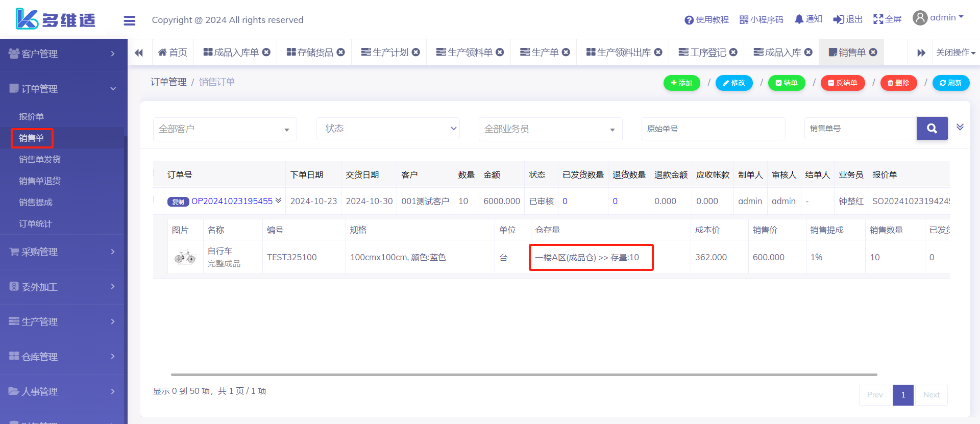The width and height of the screenshot is (980, 424).
Task: Select 销售单发货 in the sidebar menu
Action: coord(40,159)
